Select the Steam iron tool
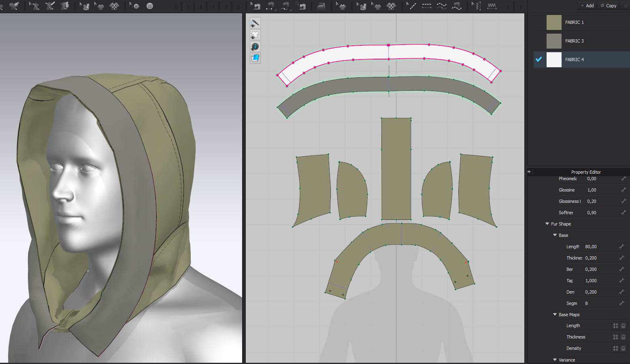630x364 pixels. coord(321,6)
